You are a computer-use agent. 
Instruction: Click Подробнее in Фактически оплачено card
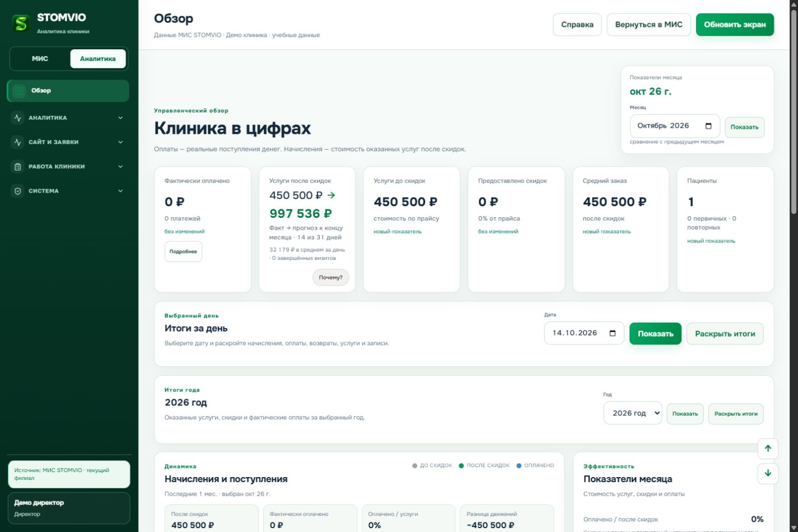(183, 251)
